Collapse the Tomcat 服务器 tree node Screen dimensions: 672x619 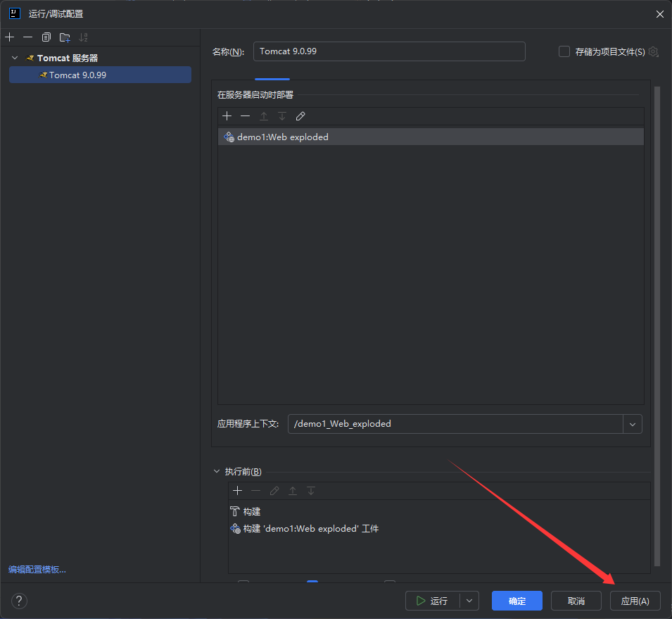[x=15, y=58]
